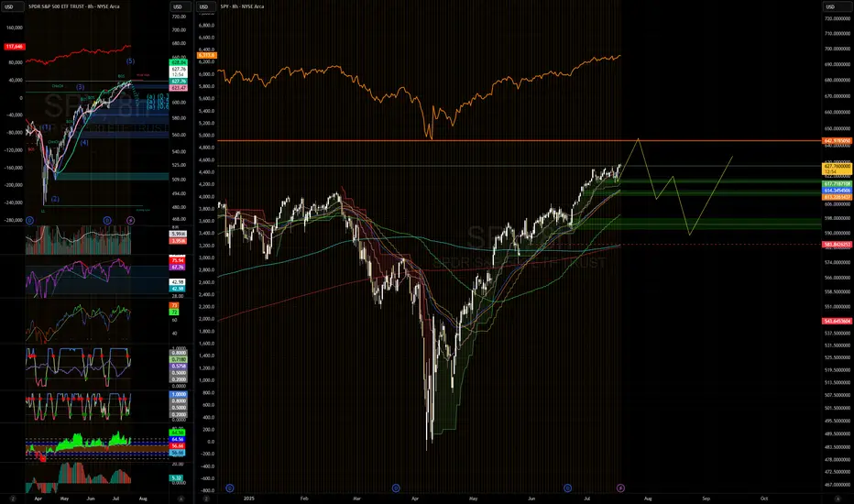
Task: Click the green 72 indicator value label
Action: pos(174,312)
